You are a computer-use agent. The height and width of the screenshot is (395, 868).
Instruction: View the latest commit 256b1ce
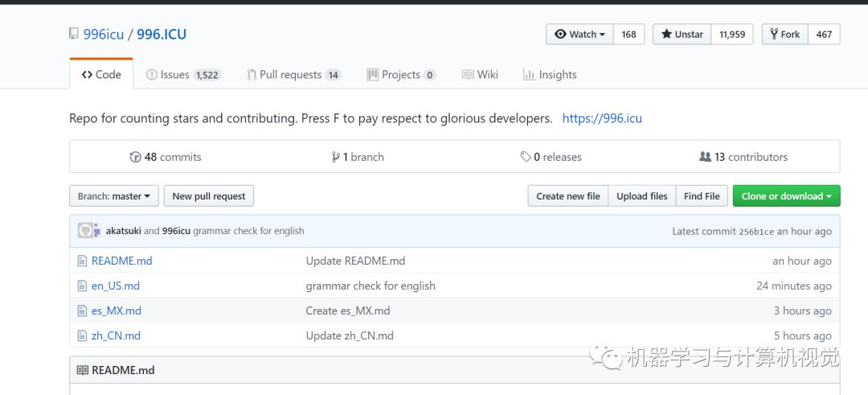tap(756, 232)
